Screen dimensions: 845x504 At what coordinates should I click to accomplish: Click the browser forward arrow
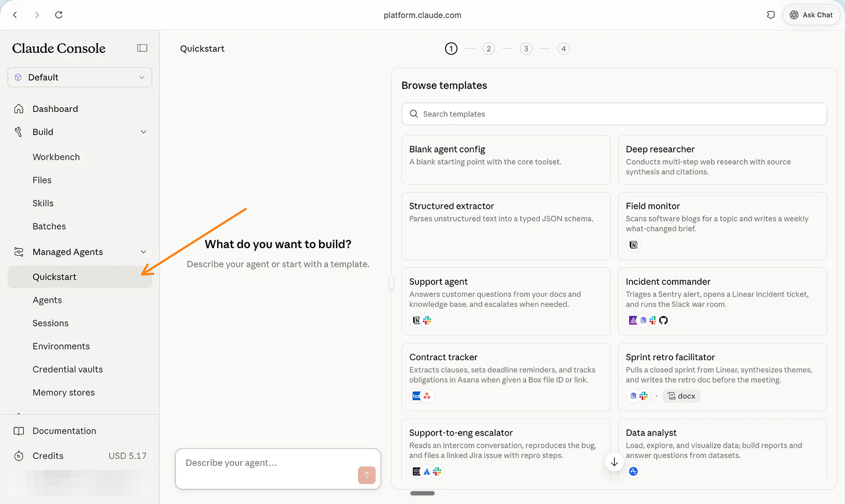click(x=37, y=15)
